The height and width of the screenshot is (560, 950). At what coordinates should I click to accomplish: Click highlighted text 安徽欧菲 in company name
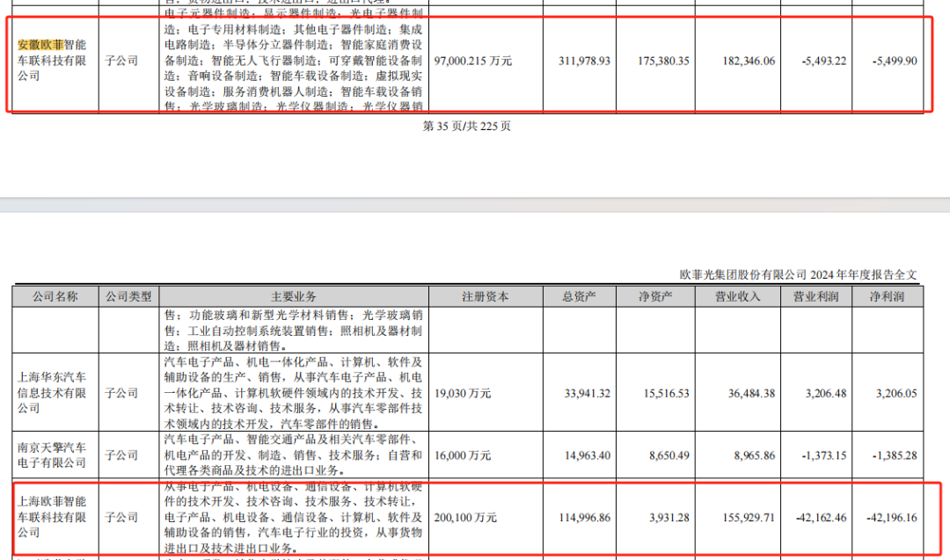click(x=40, y=45)
